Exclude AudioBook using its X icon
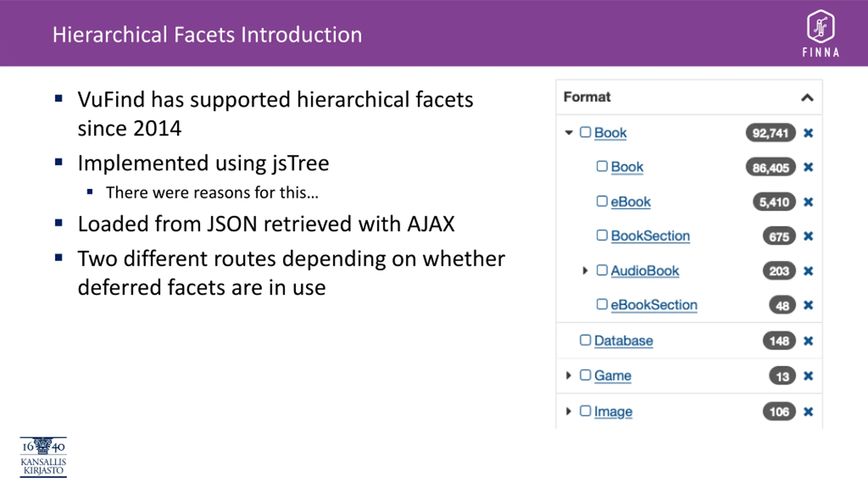Image resolution: width=868 pixels, height=488 pixels. (x=808, y=271)
